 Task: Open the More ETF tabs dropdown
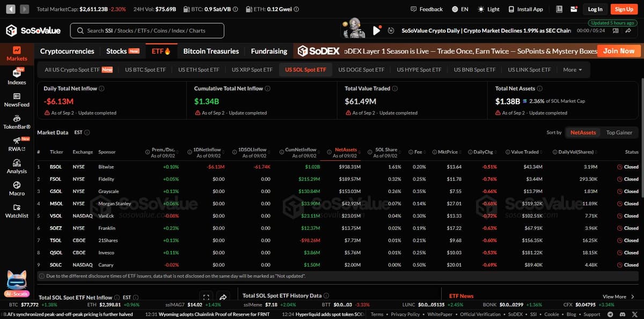573,70
